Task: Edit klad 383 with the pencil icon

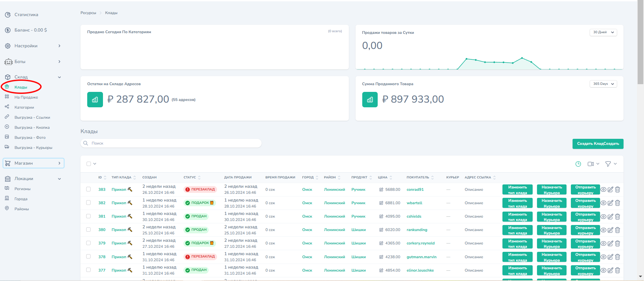Action: point(610,189)
